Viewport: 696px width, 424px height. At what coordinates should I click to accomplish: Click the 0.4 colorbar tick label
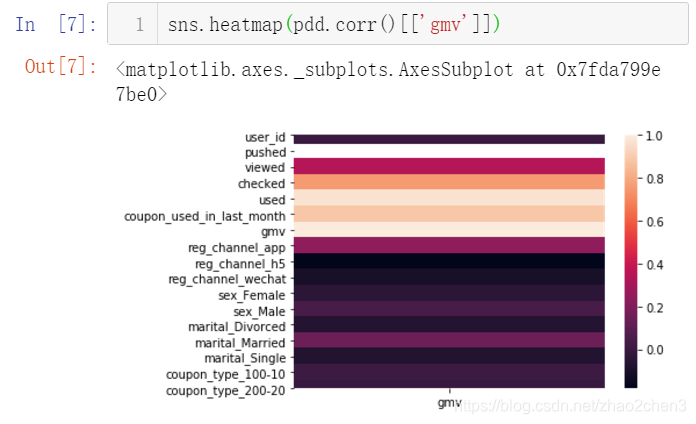[655, 265]
